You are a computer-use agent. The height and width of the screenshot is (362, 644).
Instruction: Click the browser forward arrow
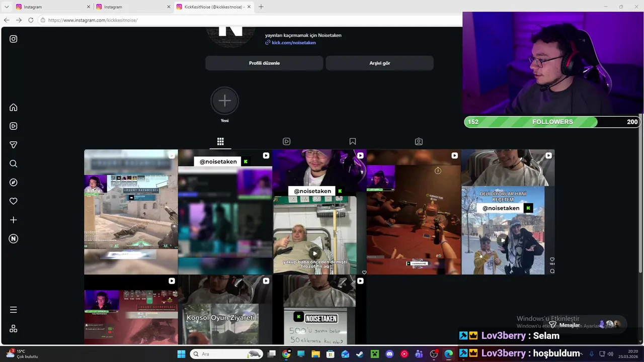point(19,20)
